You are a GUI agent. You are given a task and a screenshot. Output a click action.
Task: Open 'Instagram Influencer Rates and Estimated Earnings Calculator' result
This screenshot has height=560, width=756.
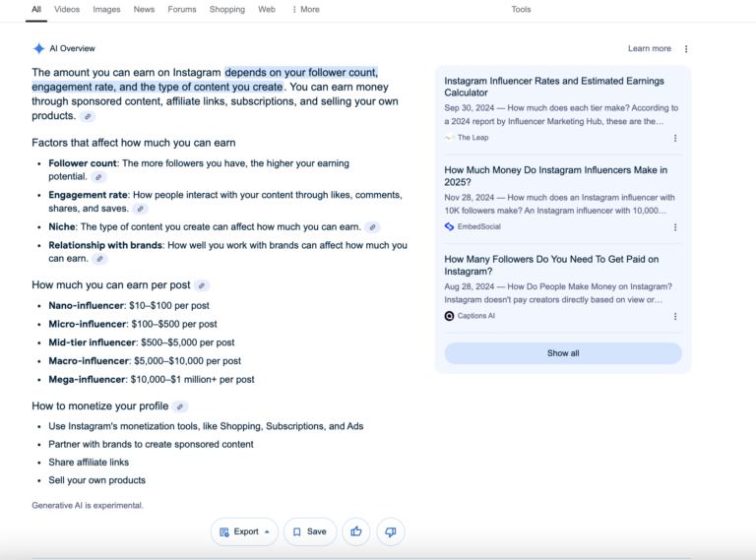point(554,87)
